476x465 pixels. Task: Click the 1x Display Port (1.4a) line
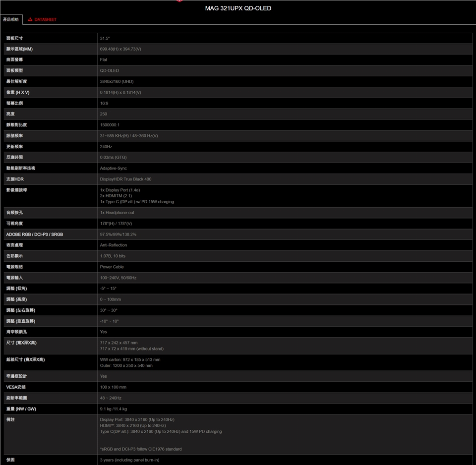(x=120, y=190)
